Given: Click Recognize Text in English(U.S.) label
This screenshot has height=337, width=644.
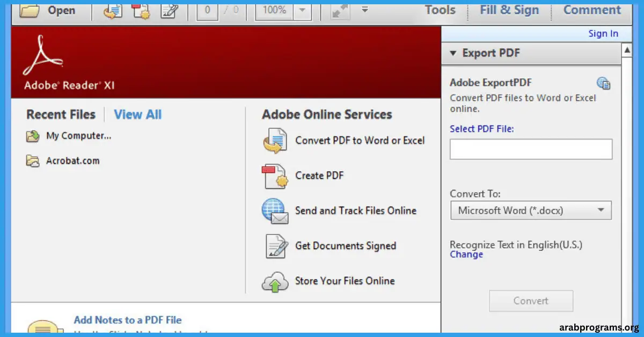Looking at the screenshot, I should pos(516,245).
